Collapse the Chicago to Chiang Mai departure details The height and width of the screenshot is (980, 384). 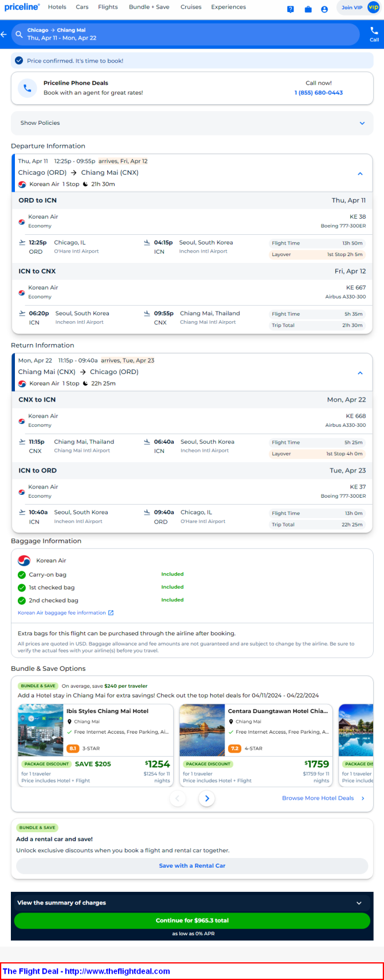360,174
